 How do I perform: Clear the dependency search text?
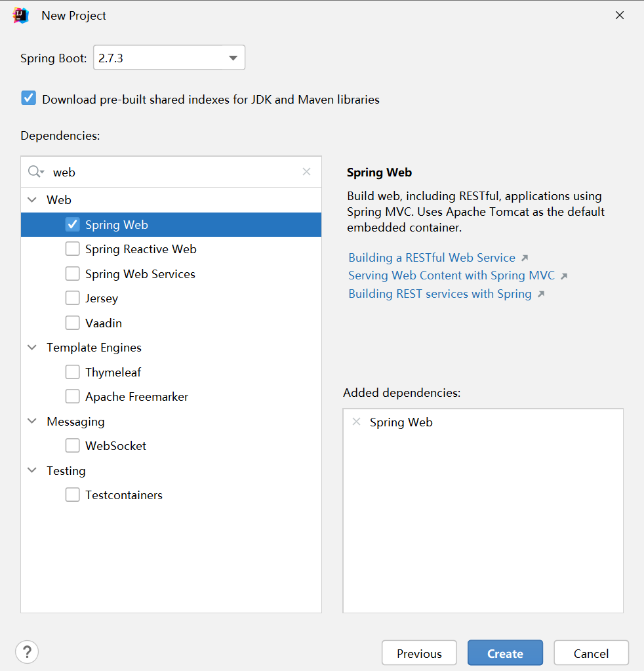point(306,172)
